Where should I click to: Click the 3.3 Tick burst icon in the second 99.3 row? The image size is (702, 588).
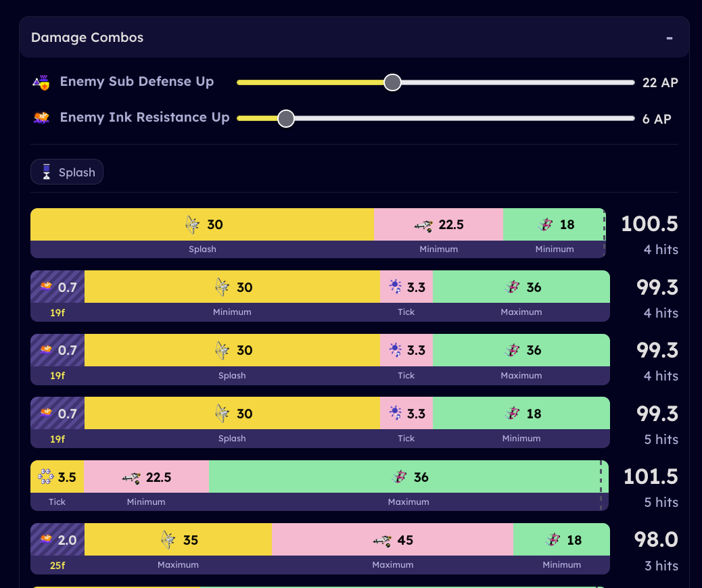396,350
